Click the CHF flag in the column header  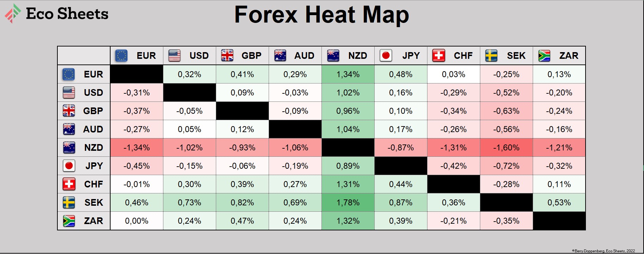coord(439,56)
